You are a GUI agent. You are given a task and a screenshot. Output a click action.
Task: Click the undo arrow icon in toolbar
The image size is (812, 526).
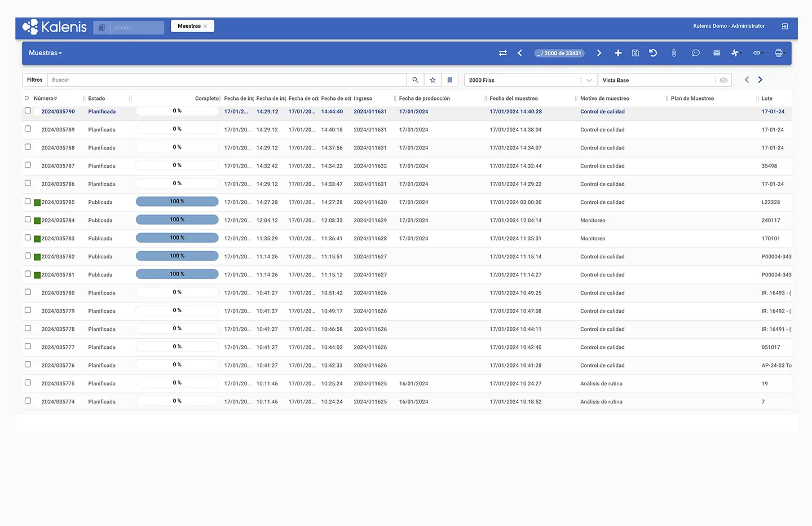[x=653, y=53]
